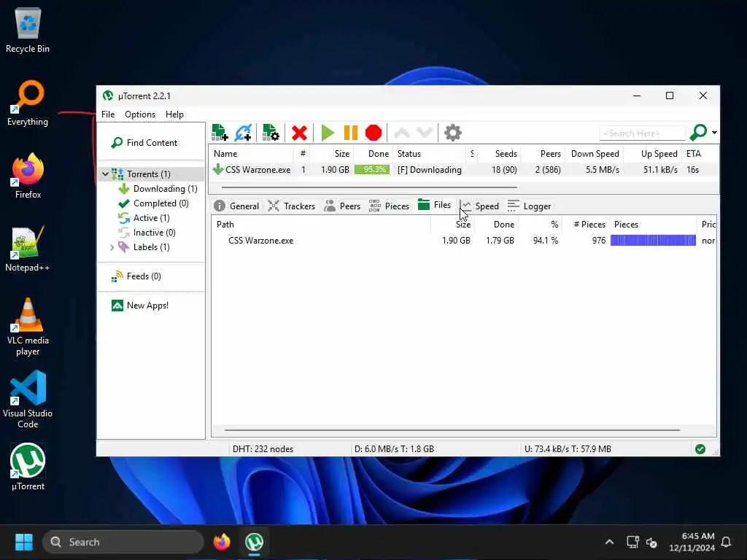
Task: Open the Help menu
Action: click(x=174, y=114)
